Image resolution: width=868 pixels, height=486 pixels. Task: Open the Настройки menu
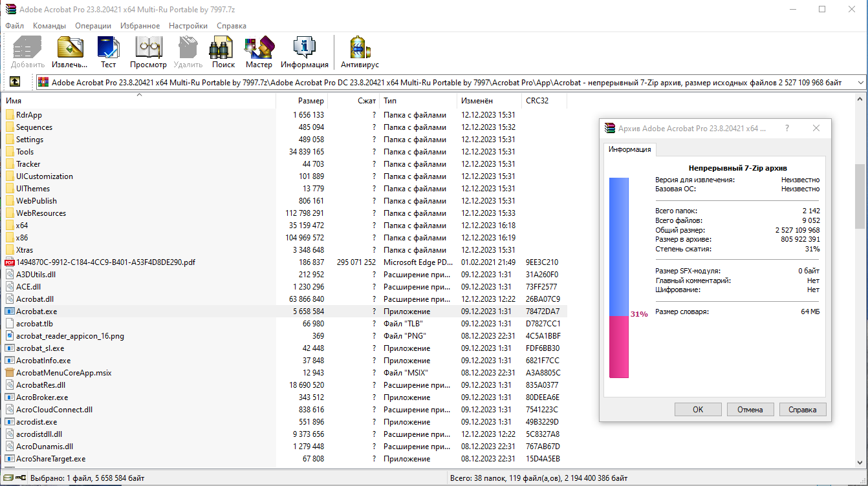pyautogui.click(x=188, y=26)
